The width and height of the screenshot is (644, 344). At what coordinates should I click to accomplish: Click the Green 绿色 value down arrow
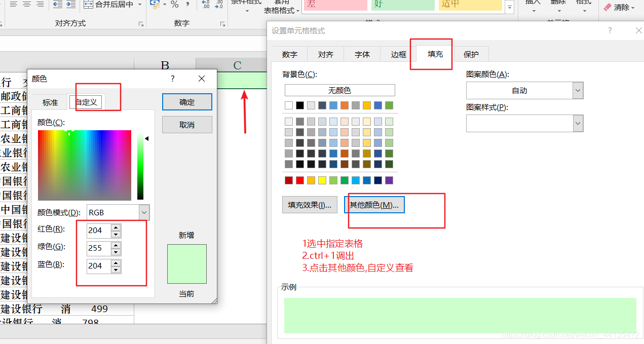(116, 251)
